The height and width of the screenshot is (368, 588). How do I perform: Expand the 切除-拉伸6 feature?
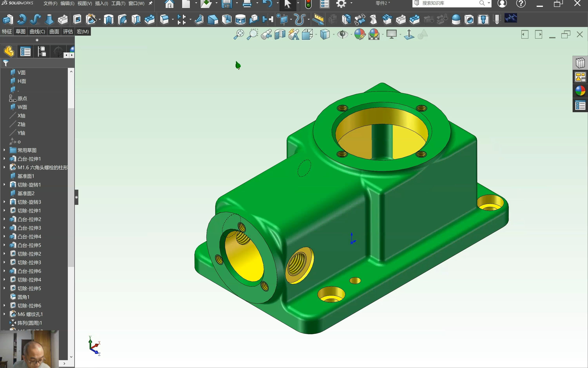coord(4,305)
